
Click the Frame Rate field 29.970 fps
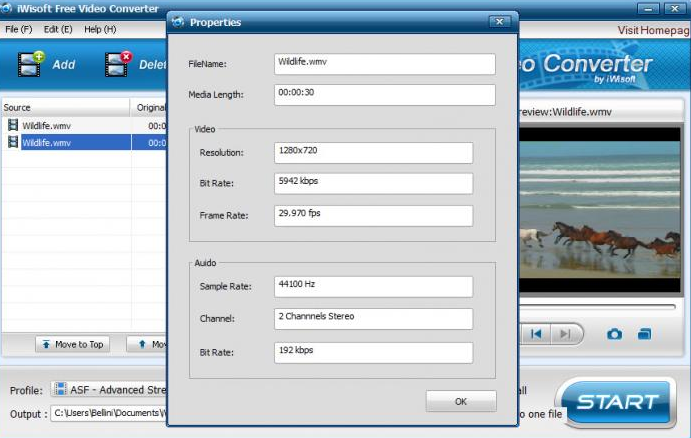374,215
